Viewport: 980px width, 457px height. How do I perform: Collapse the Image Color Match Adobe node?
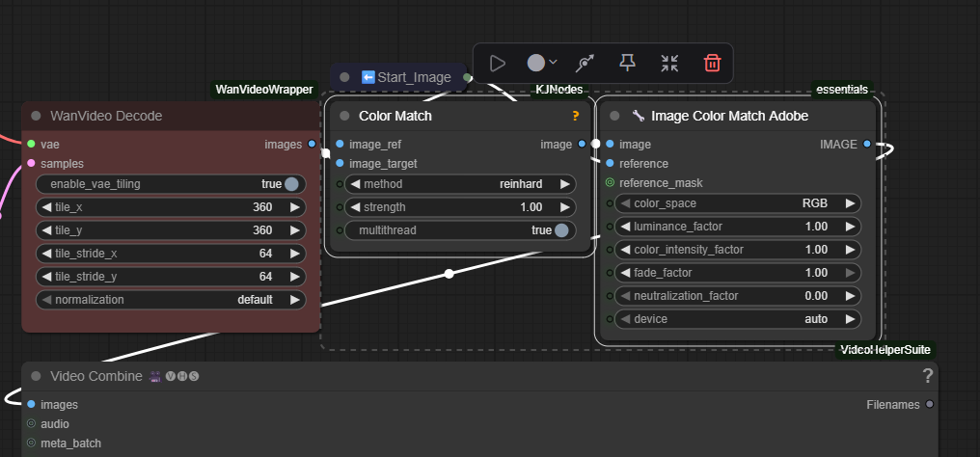coord(614,116)
